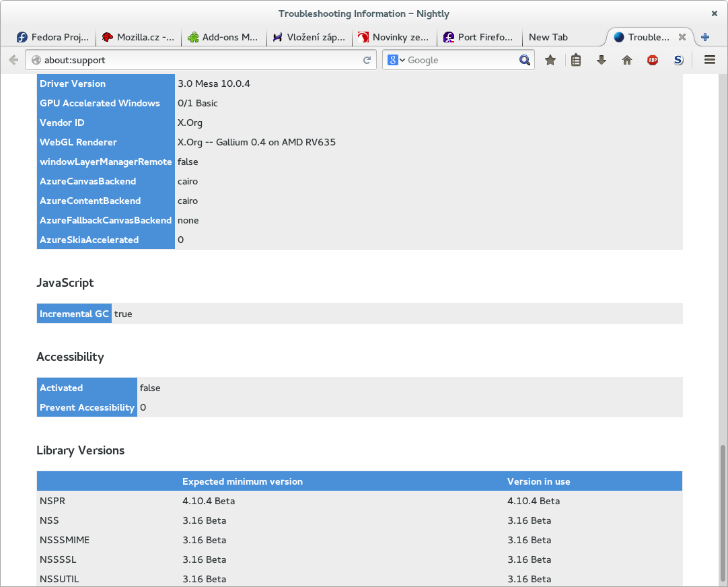
Task: Click the NSSSMIME row name
Action: click(65, 540)
